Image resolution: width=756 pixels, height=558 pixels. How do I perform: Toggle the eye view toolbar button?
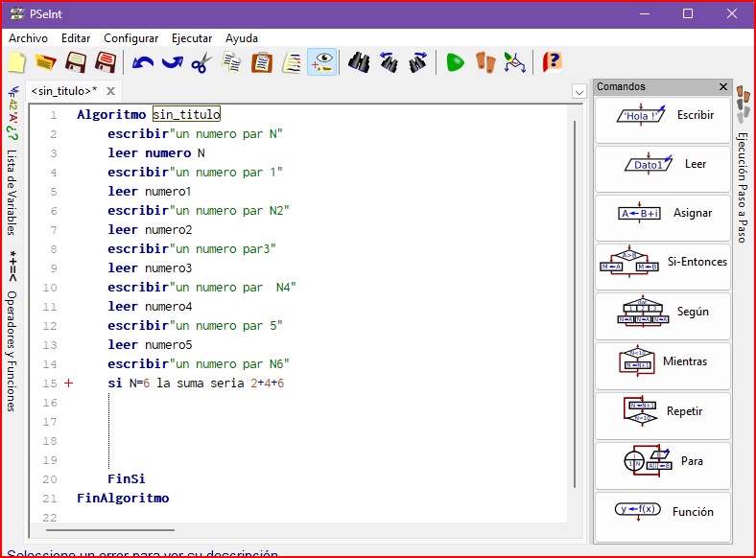pos(322,62)
